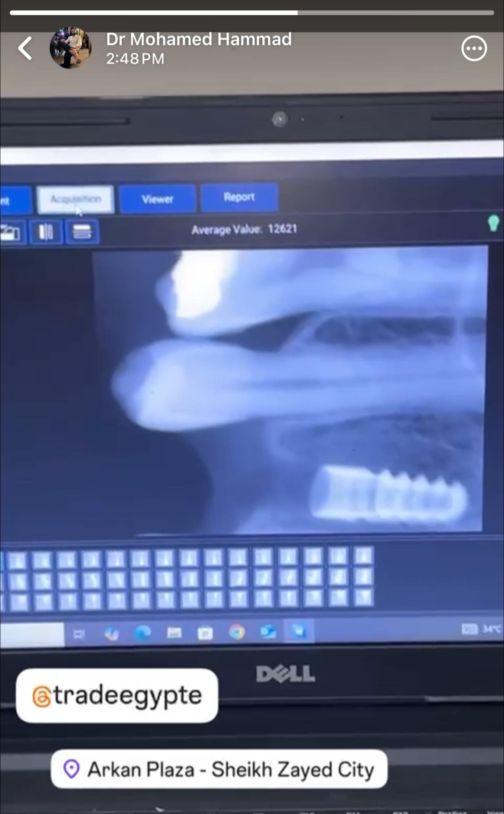This screenshot has height=814, width=504.
Task: Click the Average Value: 12621 readout
Action: coord(244,229)
